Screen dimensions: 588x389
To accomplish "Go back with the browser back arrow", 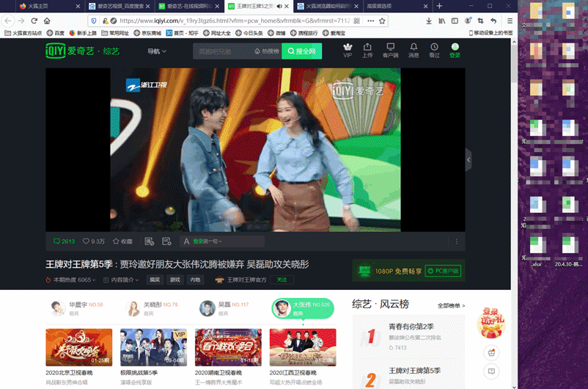I will [x=8, y=21].
